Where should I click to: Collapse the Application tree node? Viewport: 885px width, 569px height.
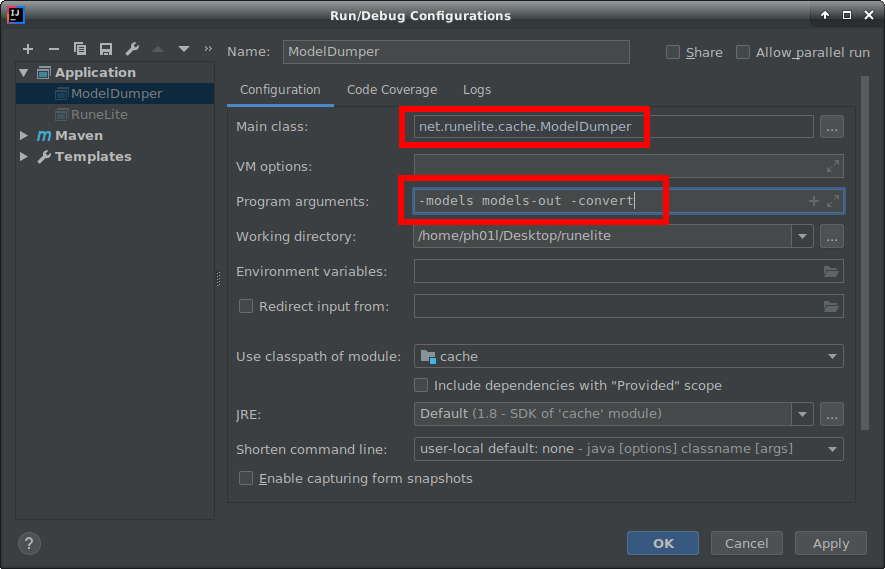pyautogui.click(x=23, y=72)
